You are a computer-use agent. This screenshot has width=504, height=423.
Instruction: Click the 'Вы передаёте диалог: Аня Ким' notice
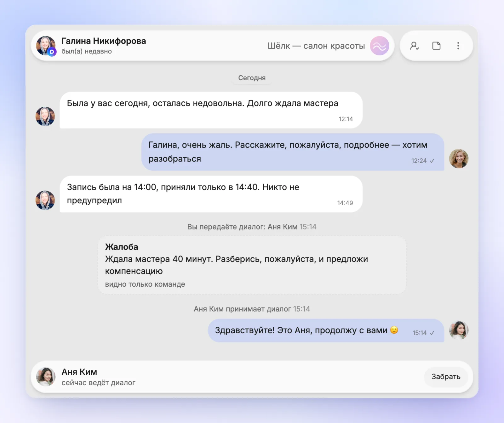tap(252, 227)
